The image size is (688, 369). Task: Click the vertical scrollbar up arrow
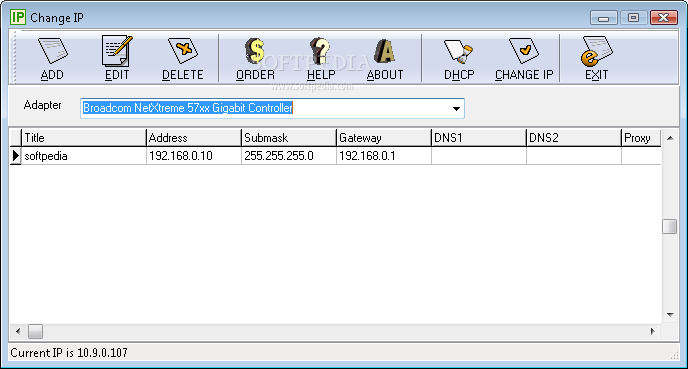670,138
